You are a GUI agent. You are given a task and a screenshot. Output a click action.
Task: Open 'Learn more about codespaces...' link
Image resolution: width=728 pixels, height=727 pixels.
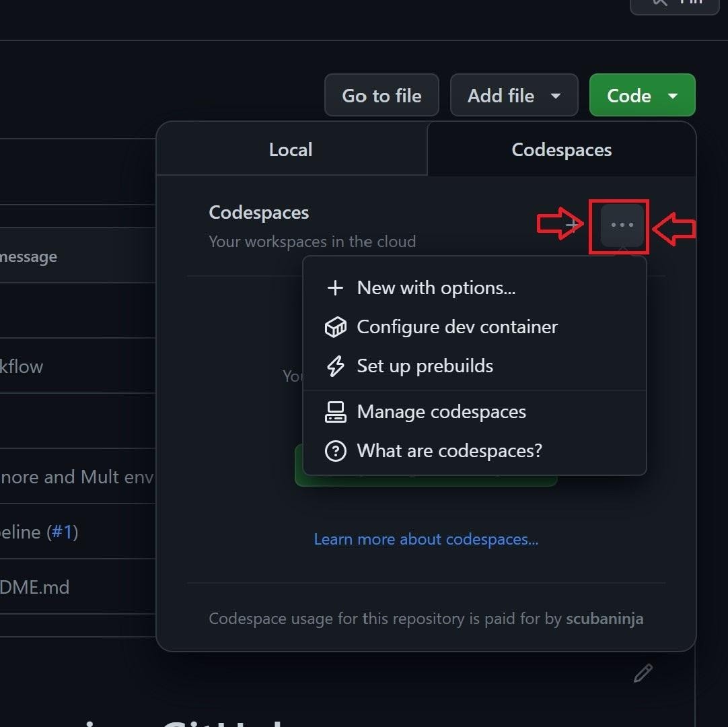(426, 539)
